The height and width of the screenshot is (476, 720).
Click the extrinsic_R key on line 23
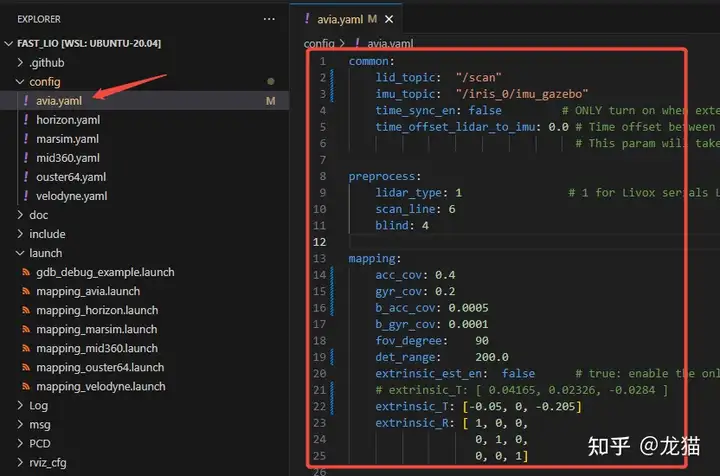coord(414,423)
